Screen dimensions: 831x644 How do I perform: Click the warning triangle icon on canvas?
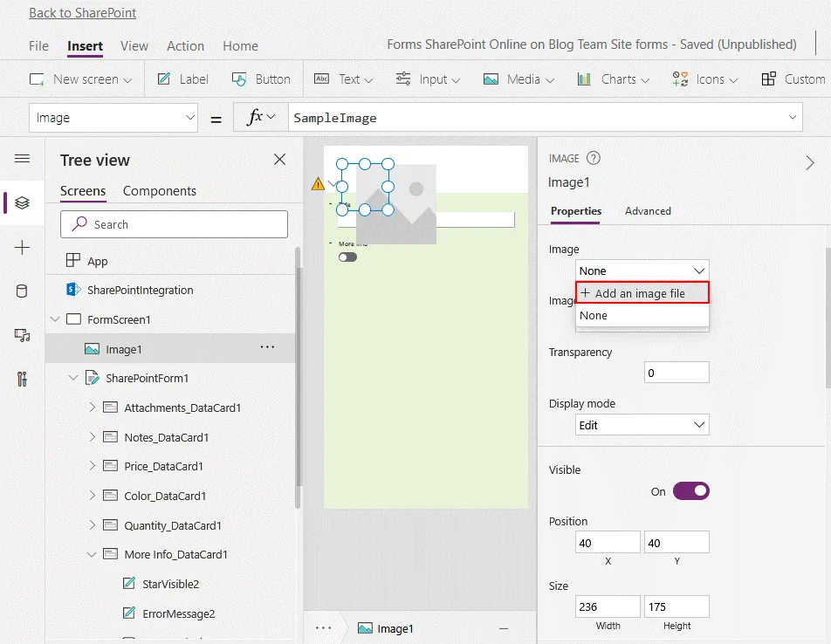click(x=318, y=183)
